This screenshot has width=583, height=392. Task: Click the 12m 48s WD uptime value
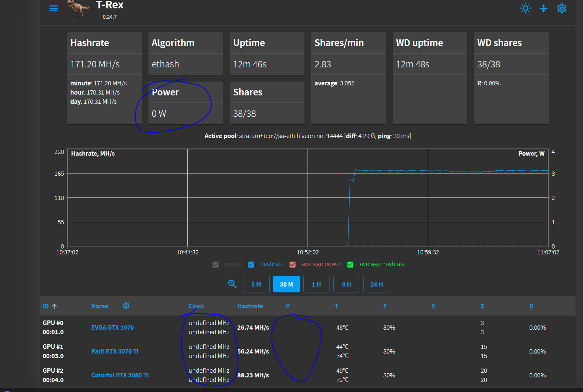click(x=413, y=64)
